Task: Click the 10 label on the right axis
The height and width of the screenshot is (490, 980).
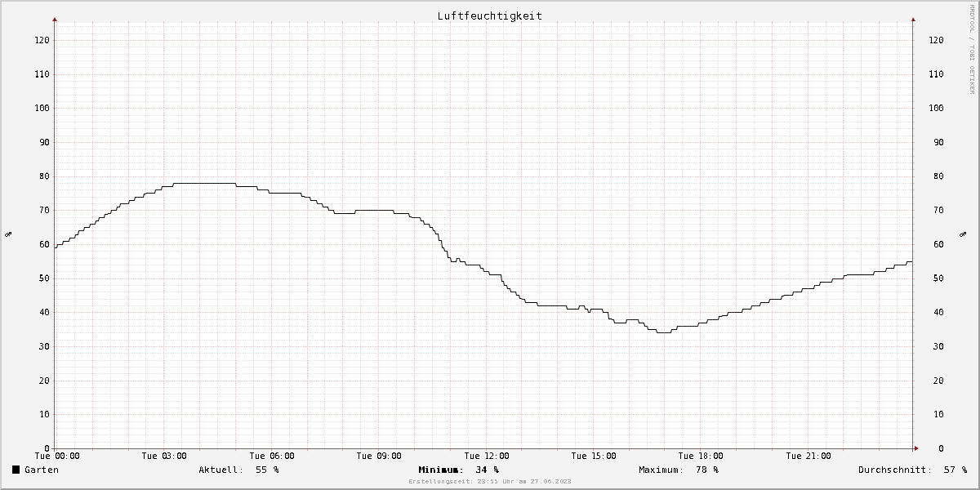Action: 938,414
